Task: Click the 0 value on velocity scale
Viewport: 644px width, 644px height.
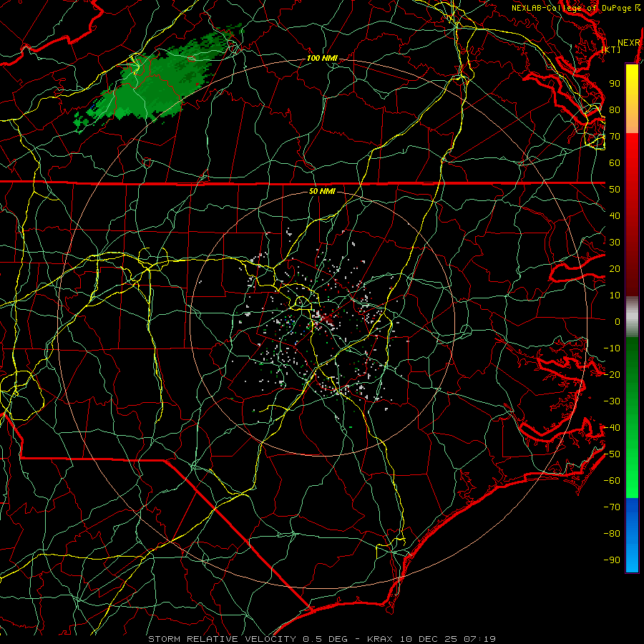Action: [x=618, y=322]
